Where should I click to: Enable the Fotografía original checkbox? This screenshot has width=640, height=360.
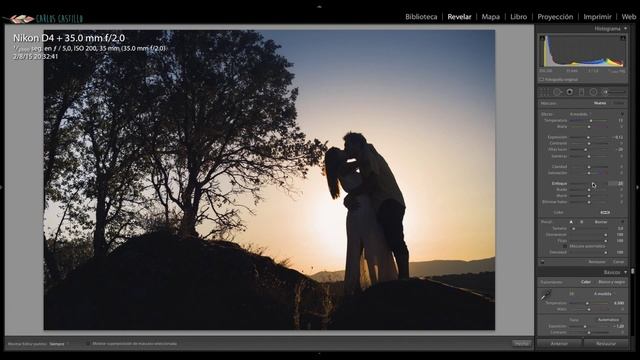542,80
